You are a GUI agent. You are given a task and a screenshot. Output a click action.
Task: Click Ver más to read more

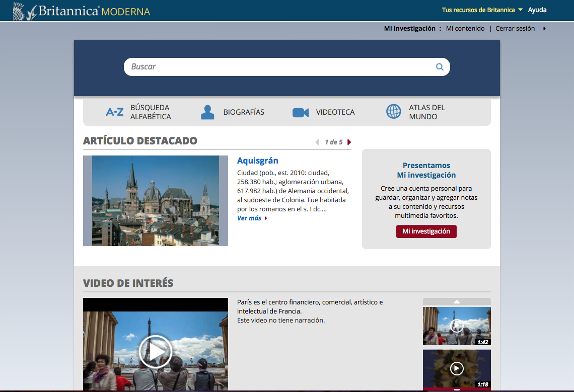click(249, 218)
